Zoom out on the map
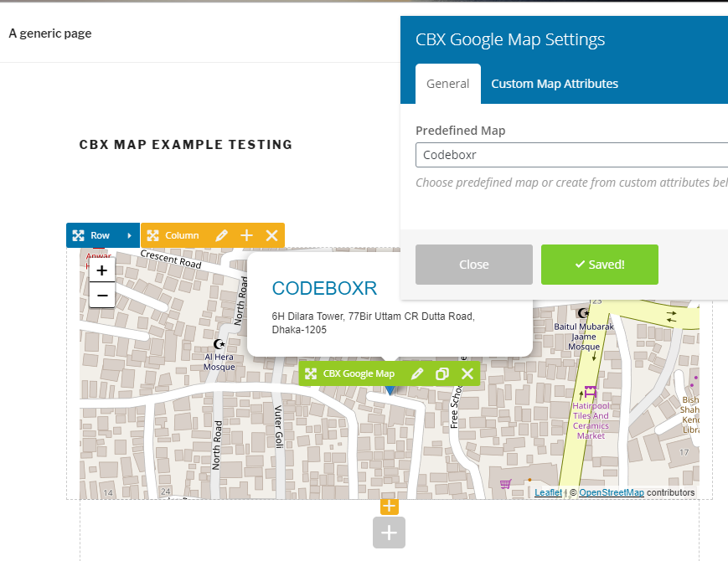Screen dimensions: 728x561 [x=102, y=295]
